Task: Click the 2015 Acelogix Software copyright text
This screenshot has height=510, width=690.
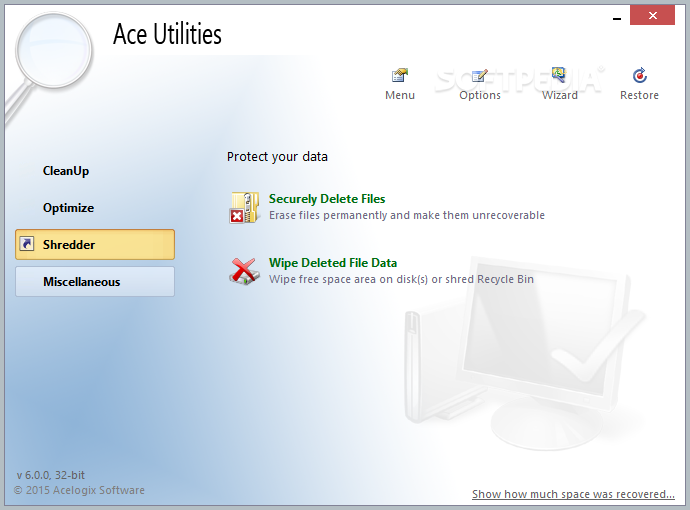Action: point(79,490)
